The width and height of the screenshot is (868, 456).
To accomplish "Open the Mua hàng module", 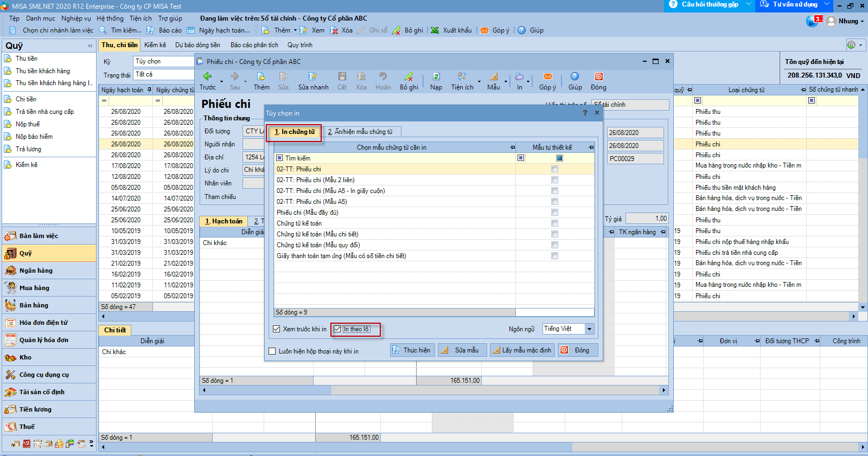I will tap(49, 288).
